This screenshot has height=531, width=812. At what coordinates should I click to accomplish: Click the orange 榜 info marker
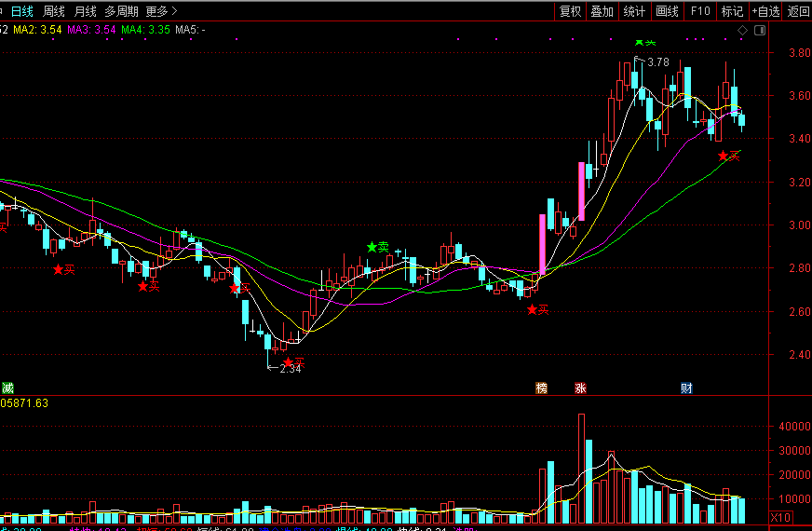tap(541, 388)
